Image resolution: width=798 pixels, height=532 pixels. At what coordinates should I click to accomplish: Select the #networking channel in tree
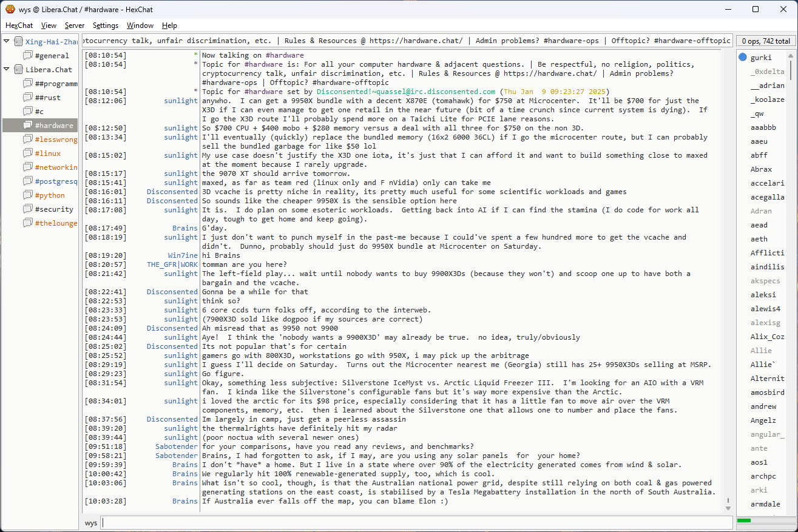(56, 167)
